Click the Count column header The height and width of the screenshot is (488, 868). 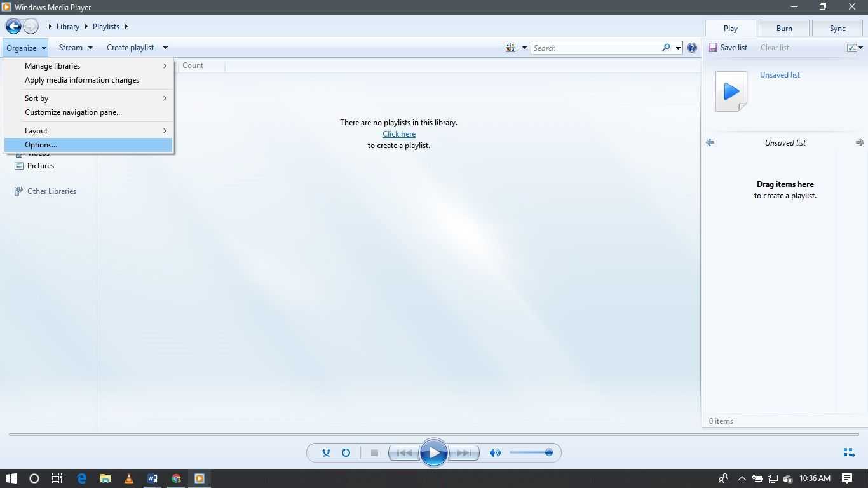click(193, 65)
